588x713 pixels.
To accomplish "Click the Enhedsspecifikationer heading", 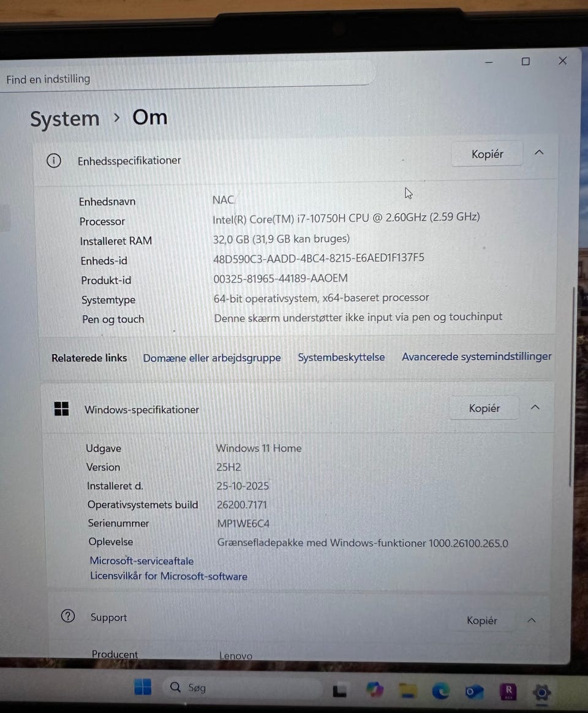I will tap(129, 160).
